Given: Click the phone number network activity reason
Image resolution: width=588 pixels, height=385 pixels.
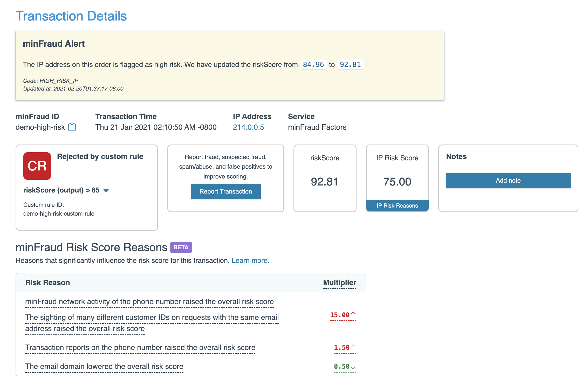Looking at the screenshot, I should click(x=149, y=301).
